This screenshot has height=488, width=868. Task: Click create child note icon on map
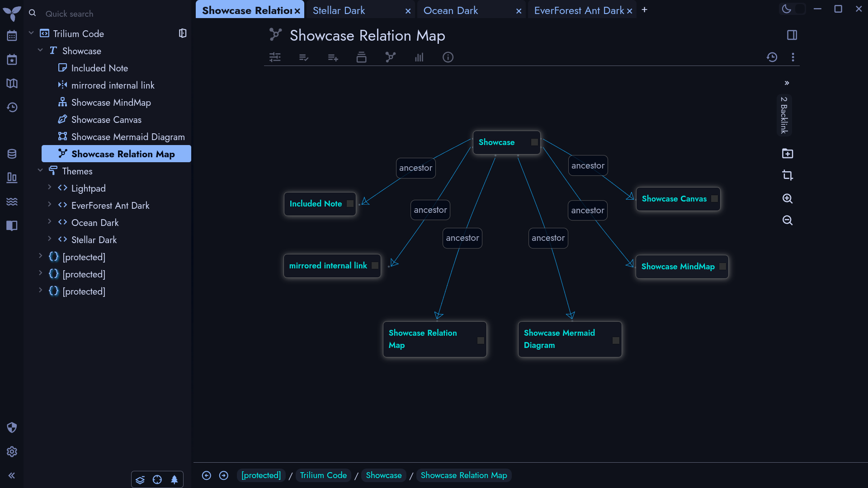coord(788,154)
